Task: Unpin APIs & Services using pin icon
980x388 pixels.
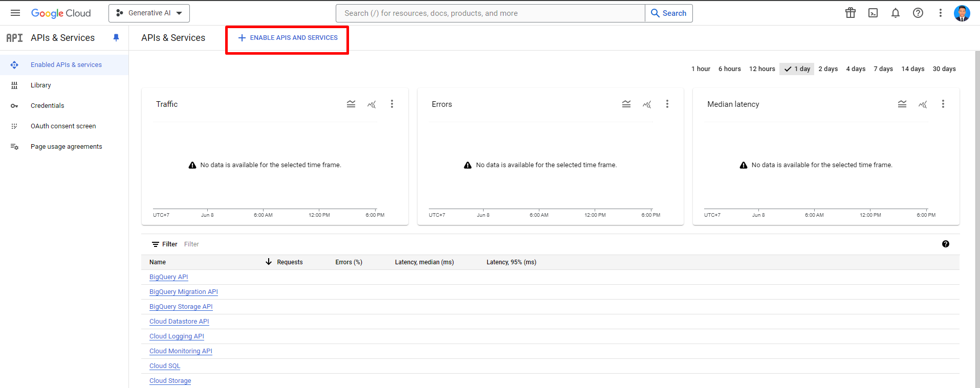Action: (116, 37)
